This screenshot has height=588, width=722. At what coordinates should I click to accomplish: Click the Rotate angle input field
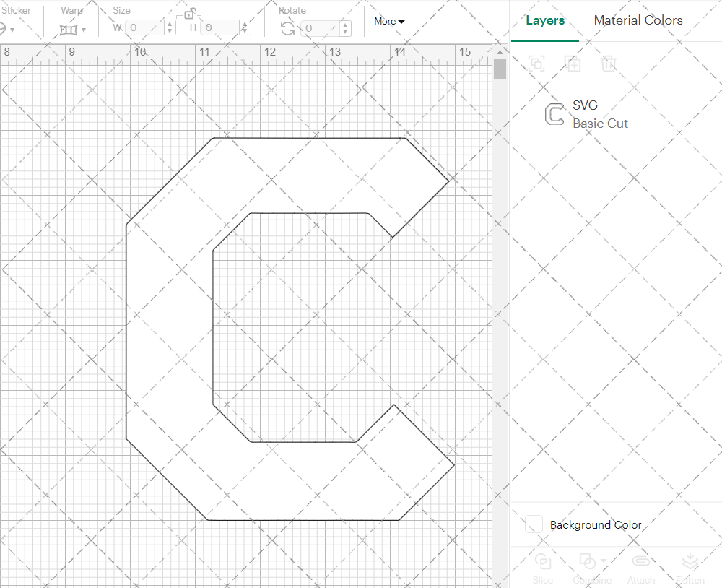[320, 28]
